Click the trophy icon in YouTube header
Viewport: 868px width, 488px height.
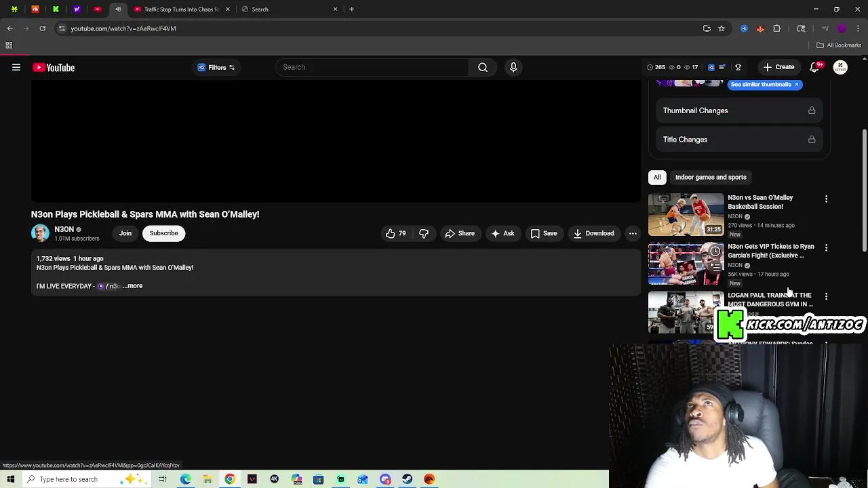click(x=738, y=67)
